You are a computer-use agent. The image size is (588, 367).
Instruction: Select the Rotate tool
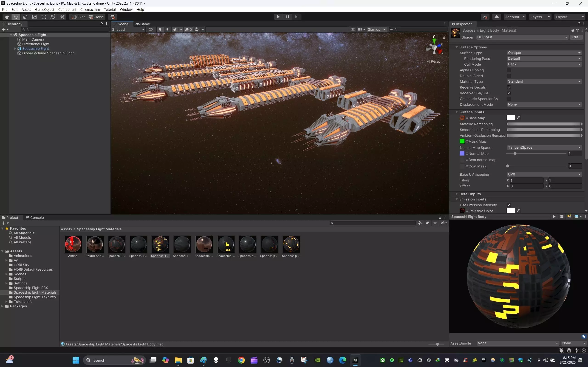(x=25, y=17)
